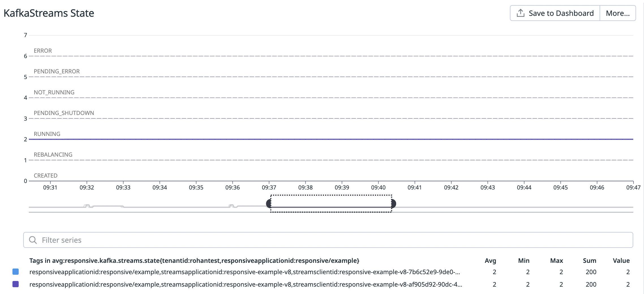
Task: Click the magnifier icon in the filter box
Action: pos(33,240)
